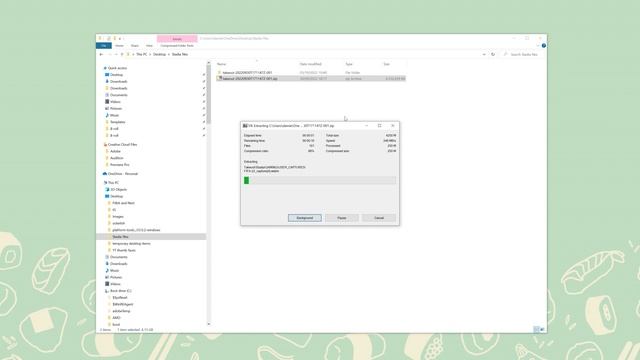Select OneDrive - Personal in navigation pane
Screen dimensions: 640x360
(123, 174)
